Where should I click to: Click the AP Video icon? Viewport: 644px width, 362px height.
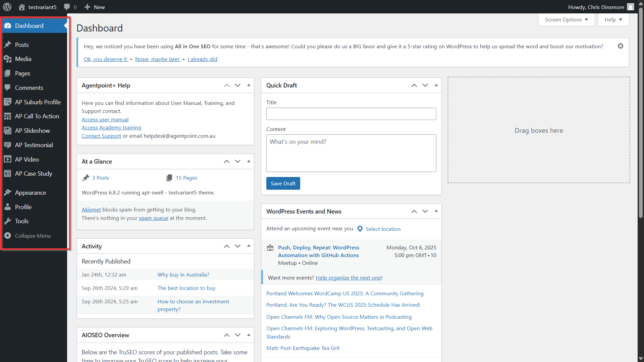pos(8,159)
